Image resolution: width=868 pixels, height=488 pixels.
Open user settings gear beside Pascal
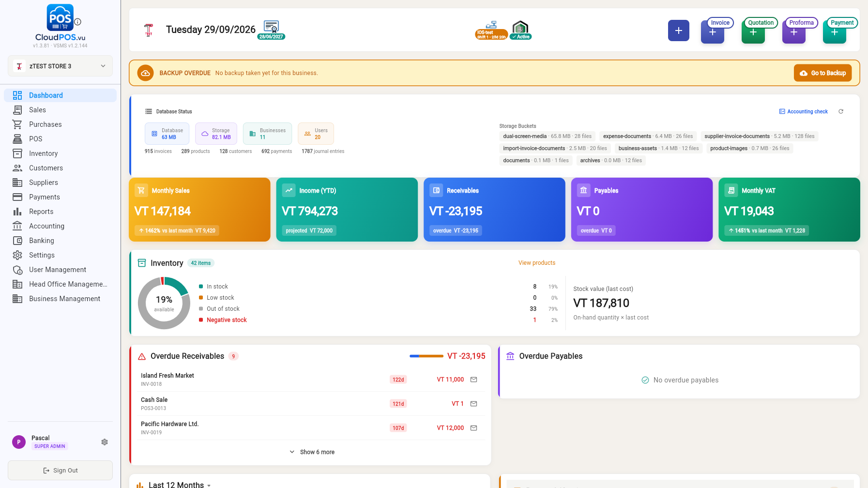(105, 442)
